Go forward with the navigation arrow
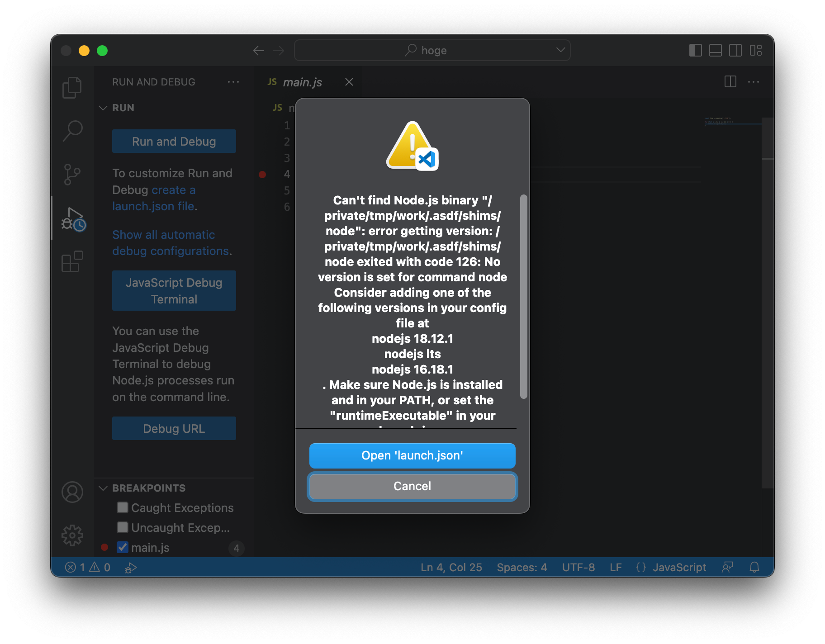The height and width of the screenshot is (644, 825). [279, 51]
